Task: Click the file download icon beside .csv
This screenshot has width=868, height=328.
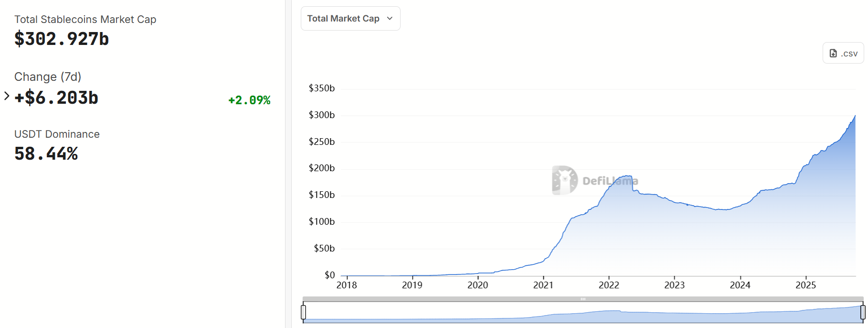Action: coord(833,53)
